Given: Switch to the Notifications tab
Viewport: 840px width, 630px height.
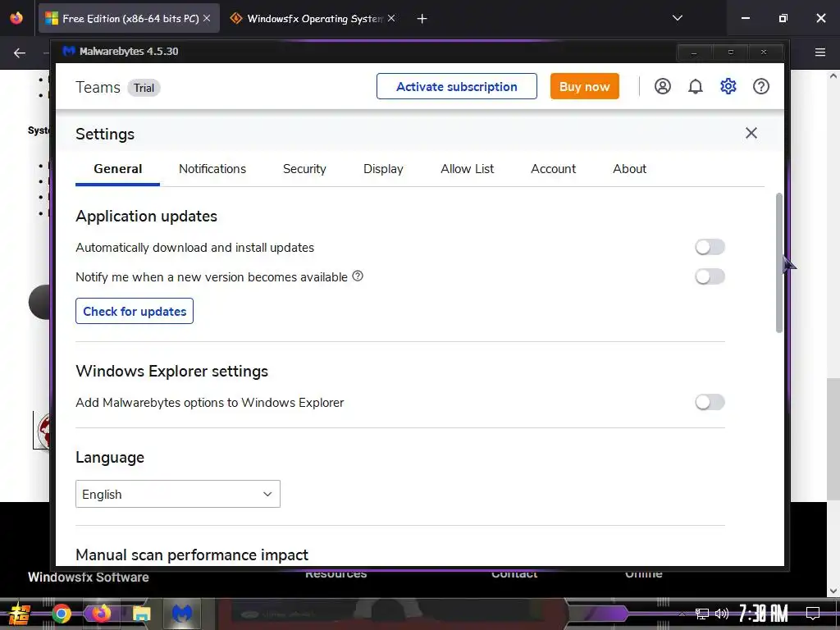Looking at the screenshot, I should coord(212,169).
